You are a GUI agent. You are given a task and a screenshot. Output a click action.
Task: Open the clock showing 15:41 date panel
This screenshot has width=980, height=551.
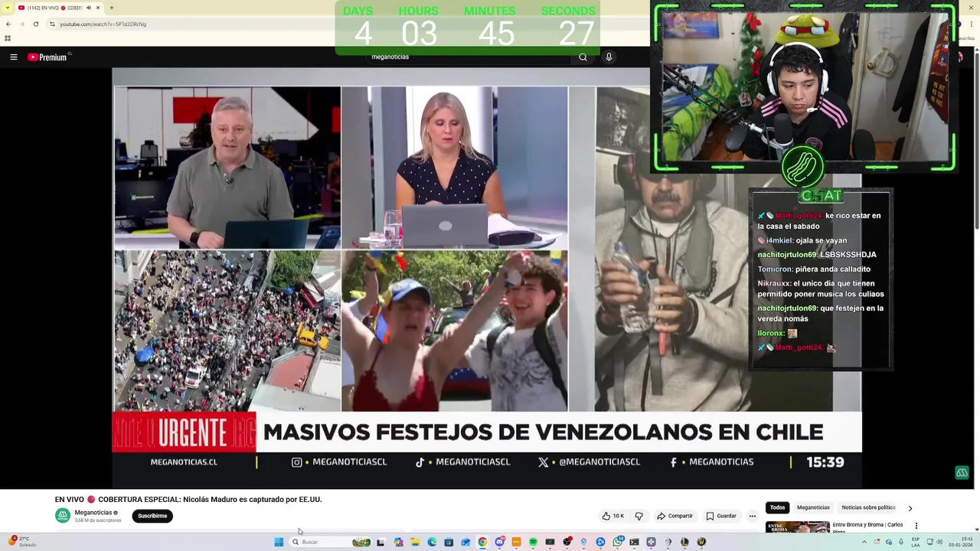click(962, 542)
